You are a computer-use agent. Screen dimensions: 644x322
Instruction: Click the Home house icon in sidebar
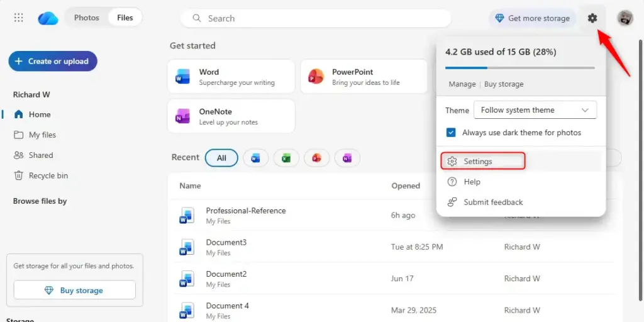[x=18, y=114]
